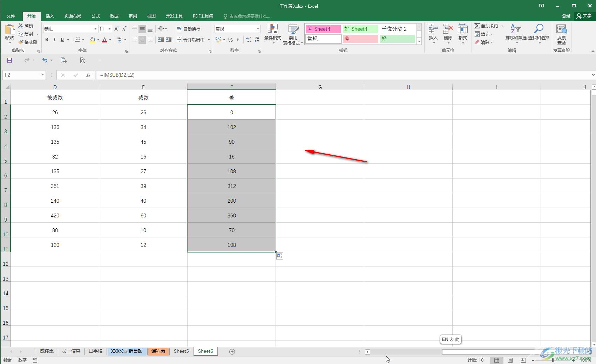
Task: Open Find and Select magnifier
Action: coord(539,29)
